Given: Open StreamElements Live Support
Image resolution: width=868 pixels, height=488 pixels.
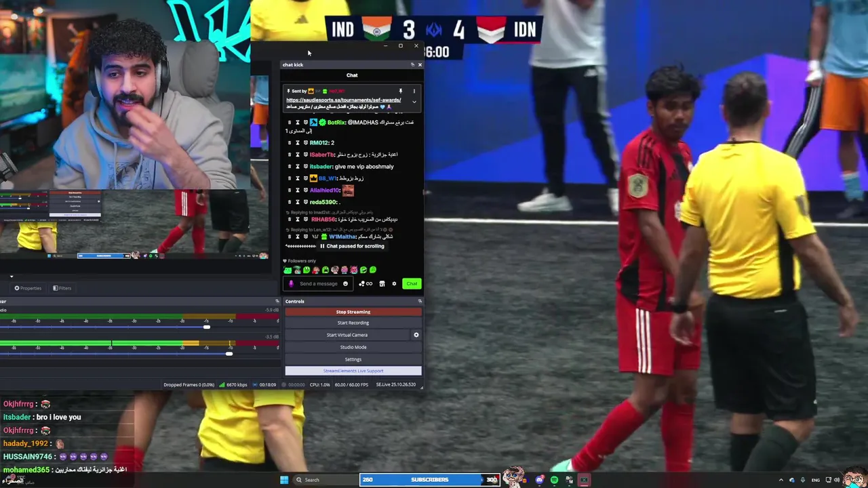Looking at the screenshot, I should [353, 371].
